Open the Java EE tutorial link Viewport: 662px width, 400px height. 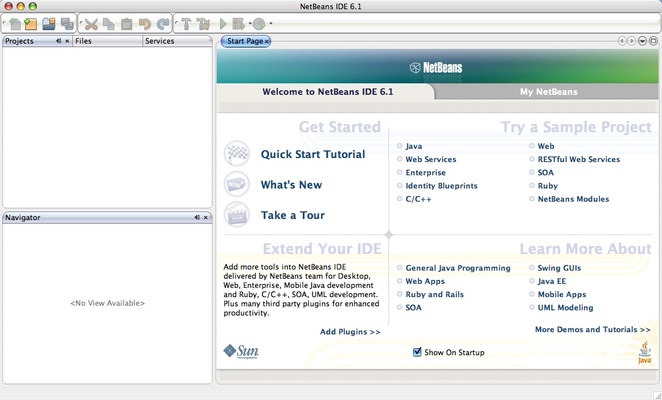pos(552,281)
